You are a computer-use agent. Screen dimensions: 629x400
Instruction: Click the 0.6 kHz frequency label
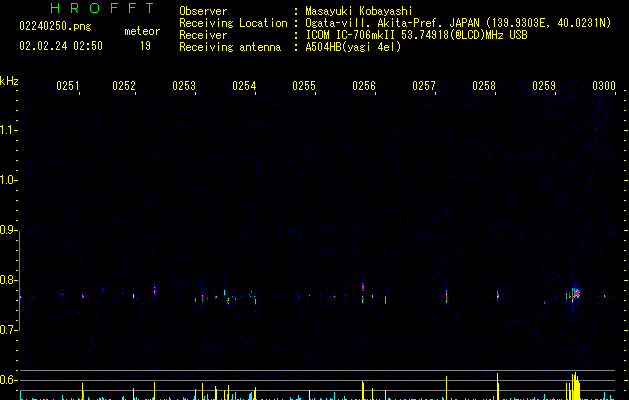click(x=8, y=380)
